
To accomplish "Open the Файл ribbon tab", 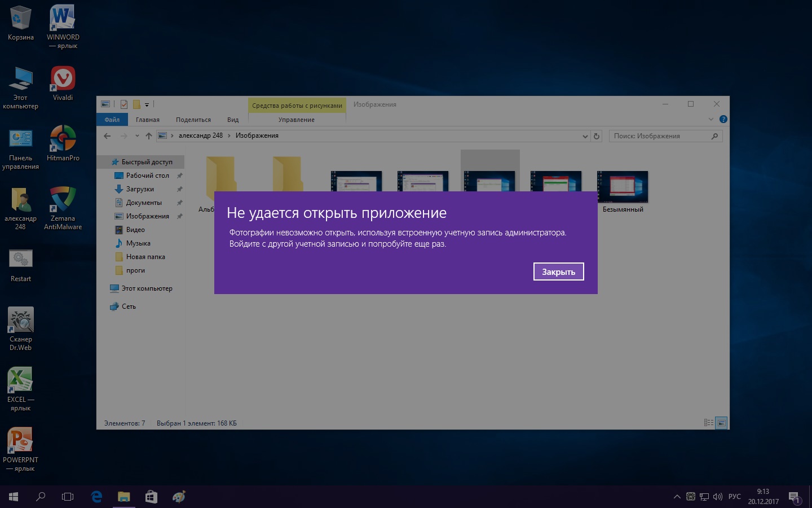I will coord(112,120).
